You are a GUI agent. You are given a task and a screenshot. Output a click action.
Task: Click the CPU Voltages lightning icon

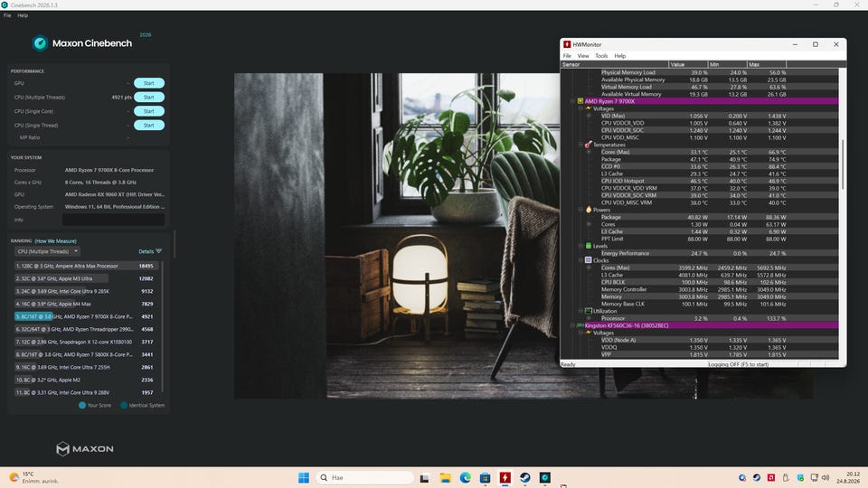coord(589,108)
